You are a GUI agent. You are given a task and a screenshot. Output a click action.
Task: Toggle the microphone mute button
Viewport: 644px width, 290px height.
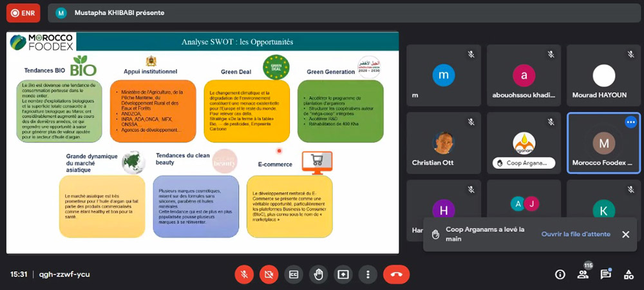(244, 274)
